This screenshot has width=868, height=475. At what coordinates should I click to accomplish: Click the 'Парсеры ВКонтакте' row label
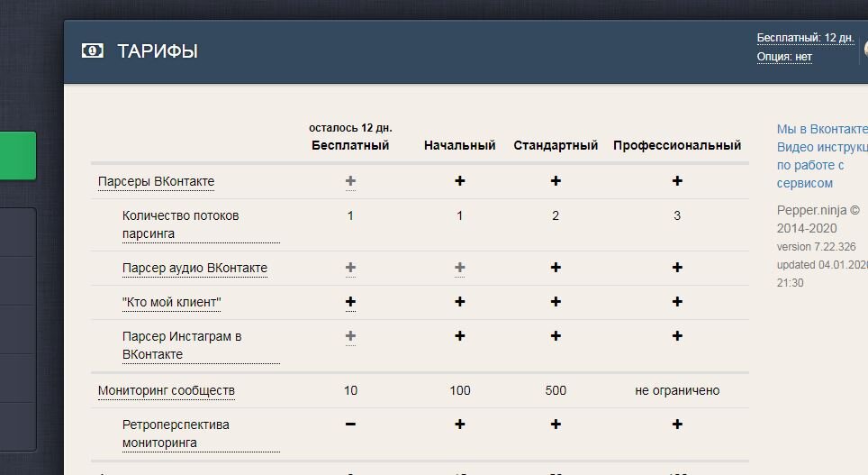(x=156, y=182)
